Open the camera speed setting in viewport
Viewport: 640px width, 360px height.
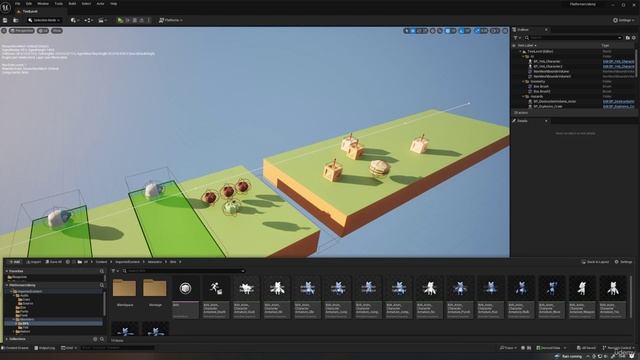pos(495,31)
